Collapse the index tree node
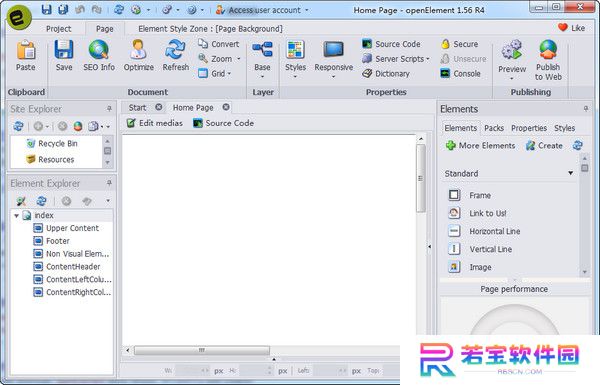This screenshot has width=600, height=385. tap(16, 215)
